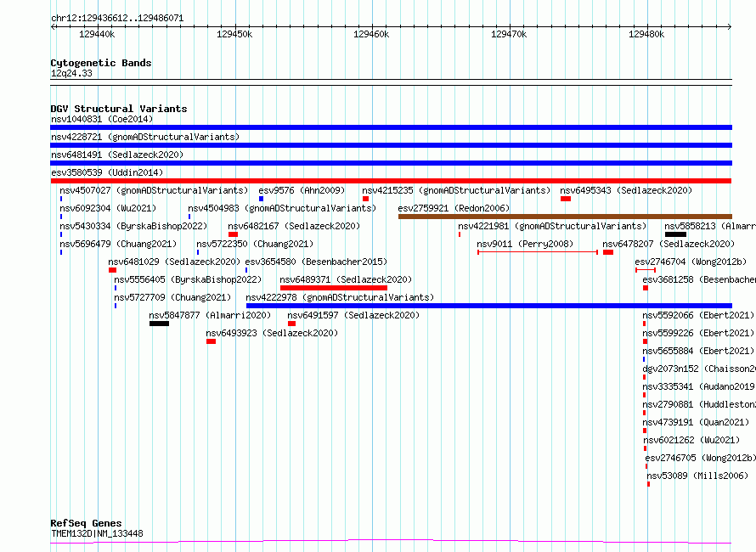Click left arrow of the coordinate ruler

[x=54, y=26]
